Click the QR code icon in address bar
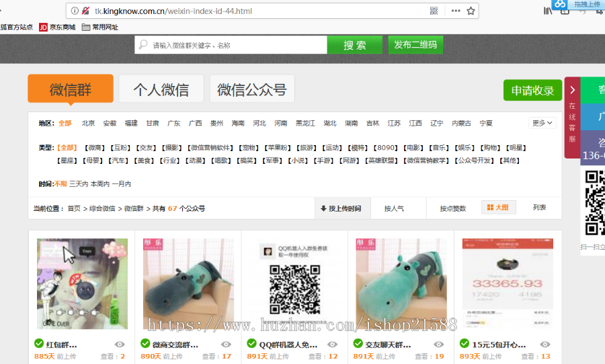Viewport: 605px width, 364px height. pos(434,11)
